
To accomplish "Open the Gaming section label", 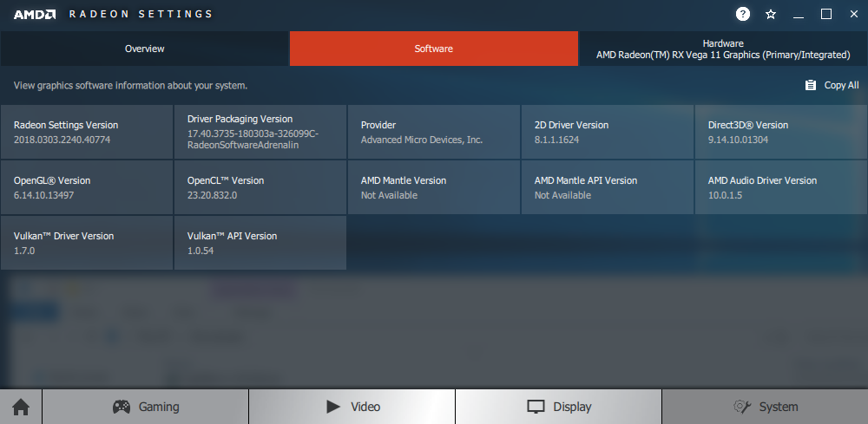I will click(159, 407).
